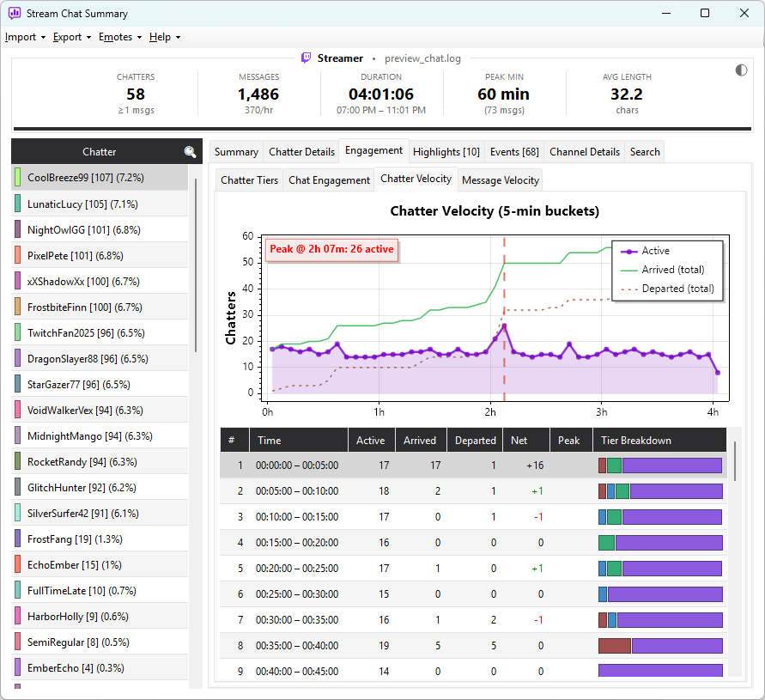Open the Chat Engagement sub-tab
Screen dimensions: 765x700
(x=329, y=180)
